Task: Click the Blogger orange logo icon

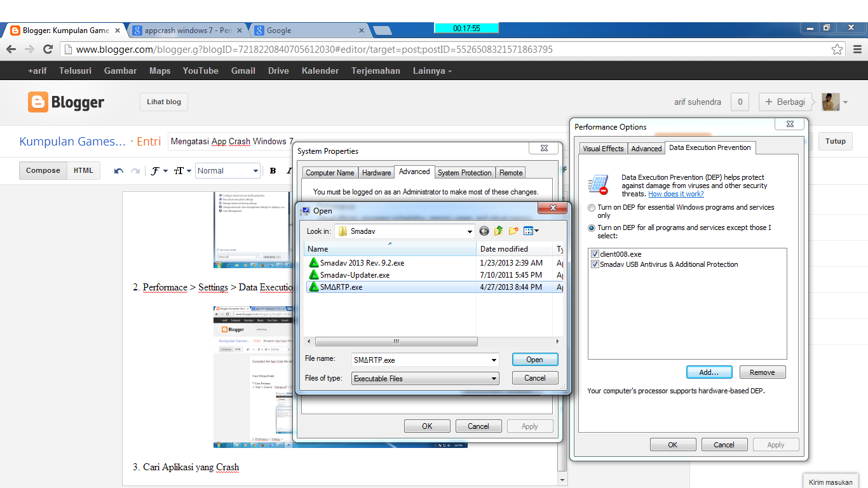Action: point(37,102)
